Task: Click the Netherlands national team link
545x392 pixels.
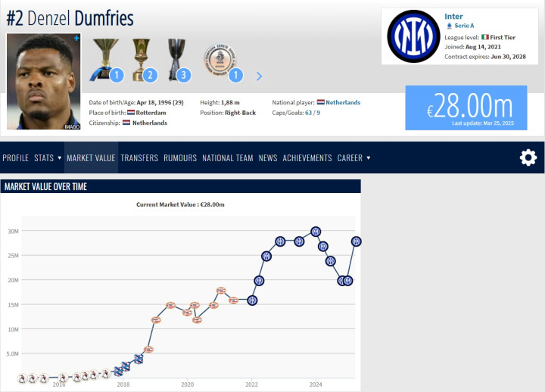Action: pyautogui.click(x=343, y=102)
